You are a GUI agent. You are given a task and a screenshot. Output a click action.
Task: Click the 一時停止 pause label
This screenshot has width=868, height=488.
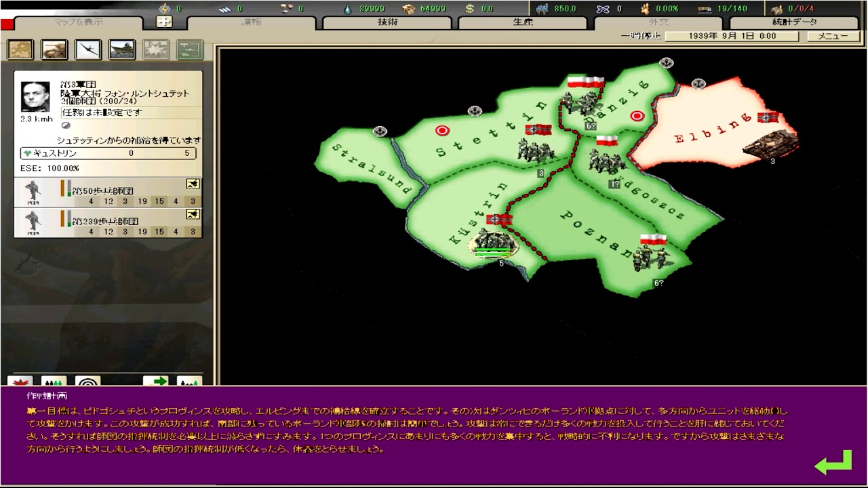[x=641, y=36]
